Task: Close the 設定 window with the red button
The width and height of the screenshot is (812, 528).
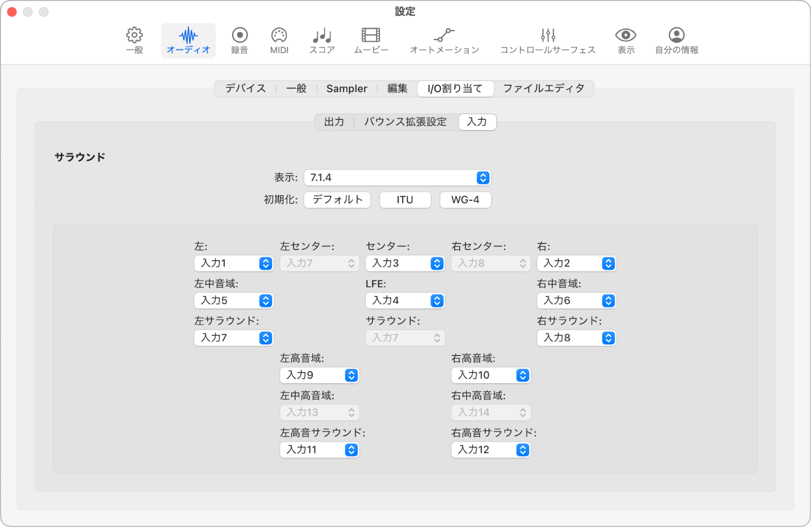Action: (12, 12)
